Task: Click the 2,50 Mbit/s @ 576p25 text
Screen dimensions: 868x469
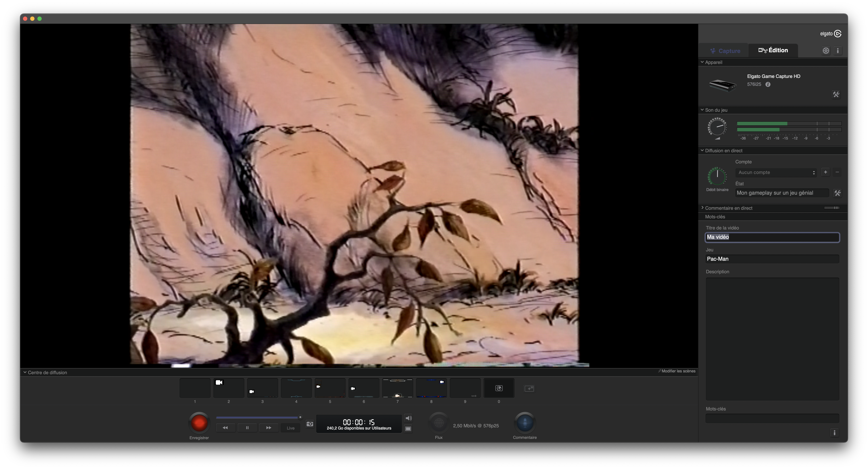Action: pos(476,426)
